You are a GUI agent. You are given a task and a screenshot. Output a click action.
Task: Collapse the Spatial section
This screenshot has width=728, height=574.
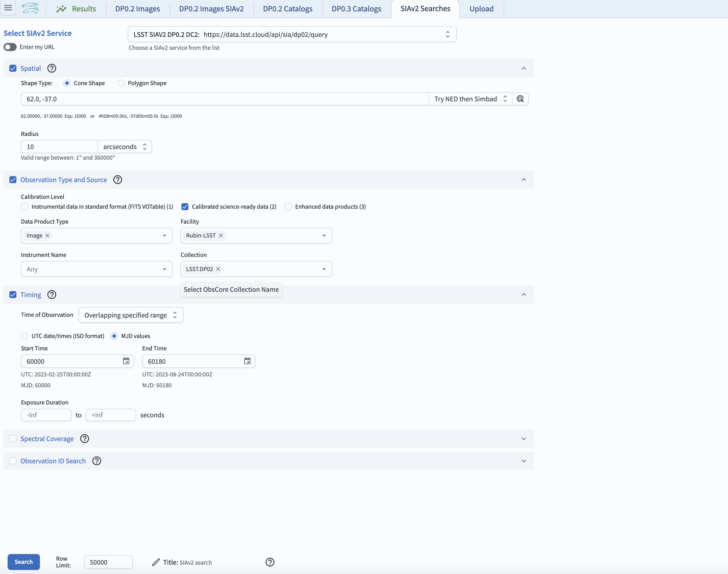523,68
